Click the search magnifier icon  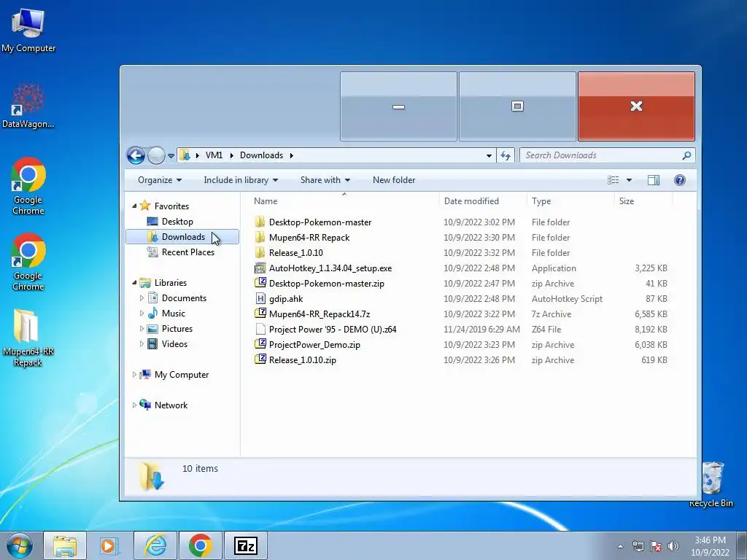click(686, 155)
